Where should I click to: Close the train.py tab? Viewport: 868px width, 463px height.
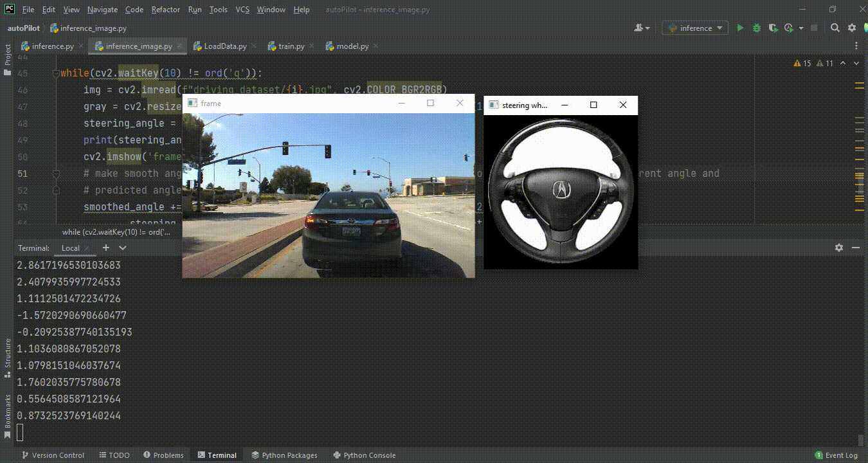pyautogui.click(x=311, y=46)
